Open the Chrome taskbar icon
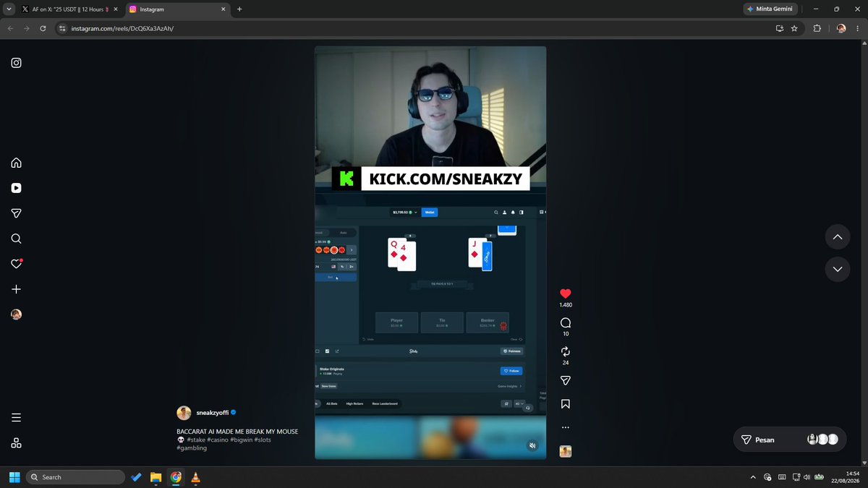Image resolution: width=868 pixels, height=488 pixels. [x=175, y=477]
